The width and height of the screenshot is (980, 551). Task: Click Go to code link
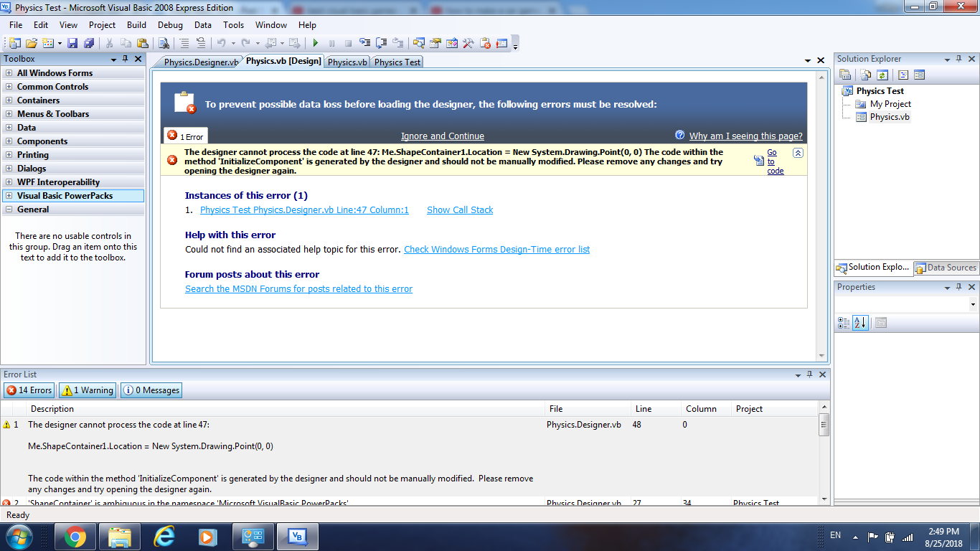(x=775, y=161)
